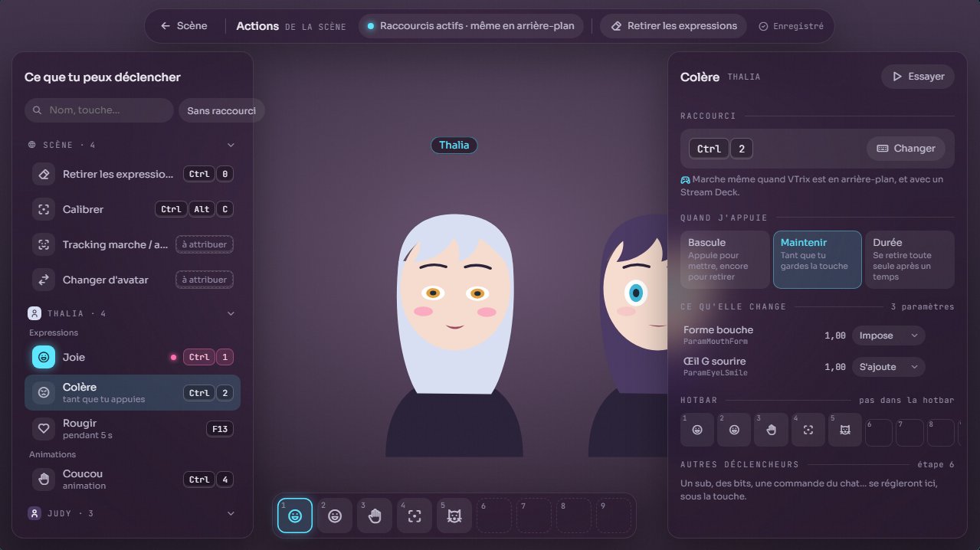Screen dimensions: 980x550
Task: Click the purple-haired avatar on the right
Action: click(628, 336)
